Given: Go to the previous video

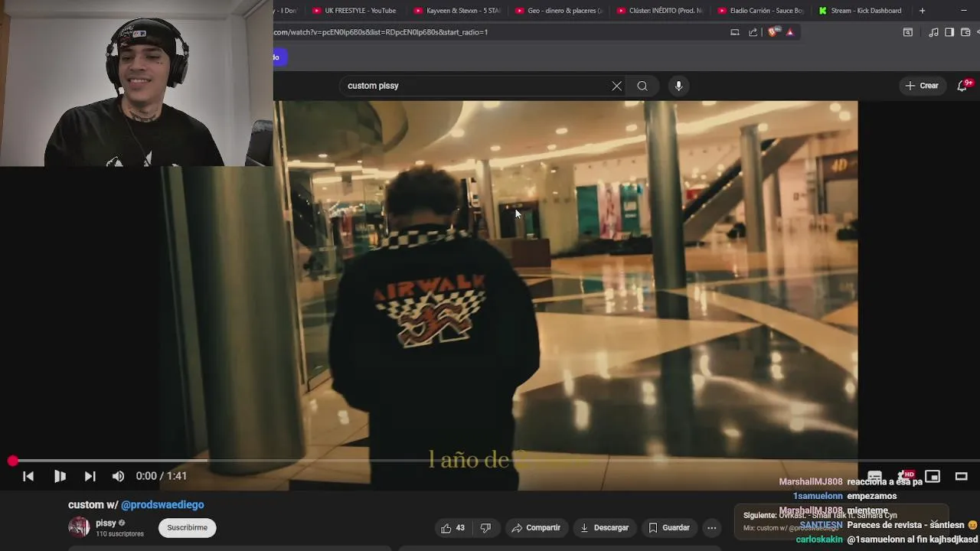Looking at the screenshot, I should pos(28,476).
